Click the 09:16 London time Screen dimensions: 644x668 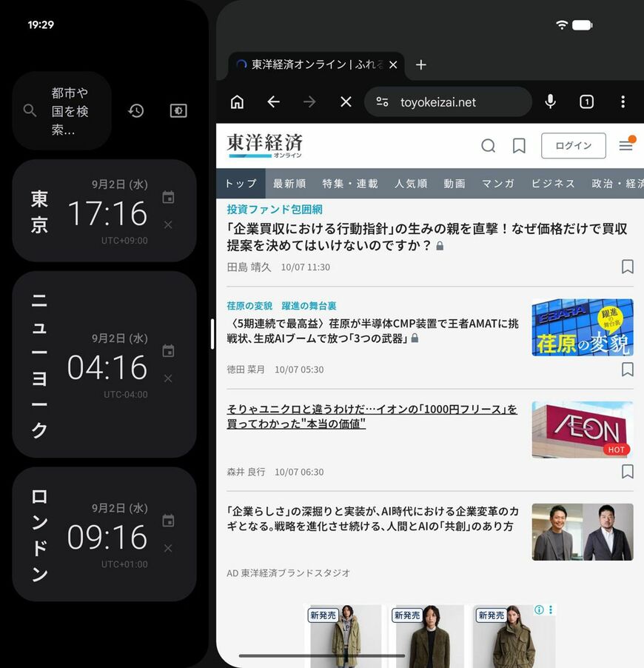[107, 536]
